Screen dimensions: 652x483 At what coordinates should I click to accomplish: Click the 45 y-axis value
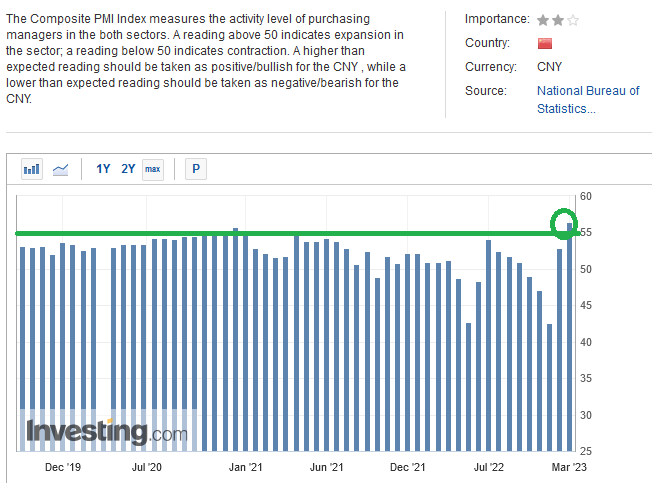(585, 306)
